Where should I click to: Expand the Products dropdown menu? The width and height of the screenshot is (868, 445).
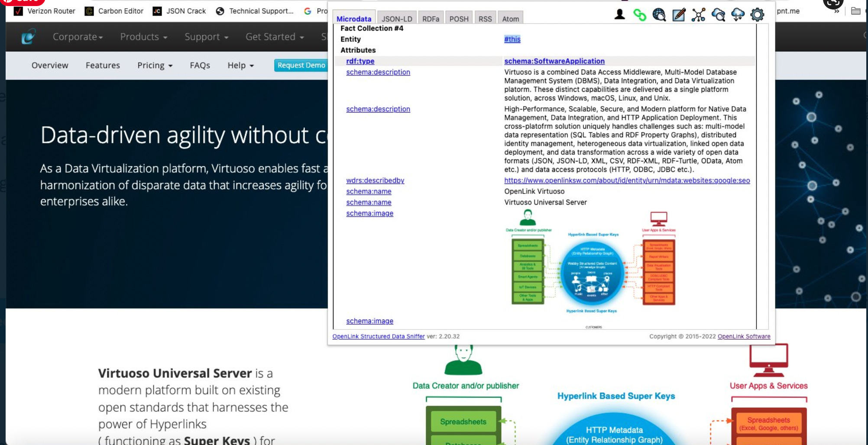tap(144, 37)
